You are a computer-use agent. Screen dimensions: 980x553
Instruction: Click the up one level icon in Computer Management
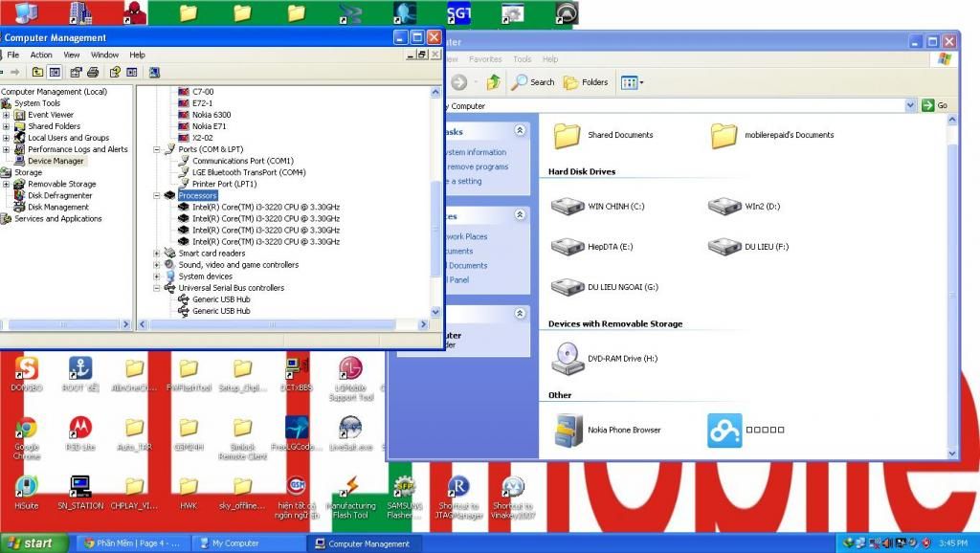pyautogui.click(x=37, y=73)
